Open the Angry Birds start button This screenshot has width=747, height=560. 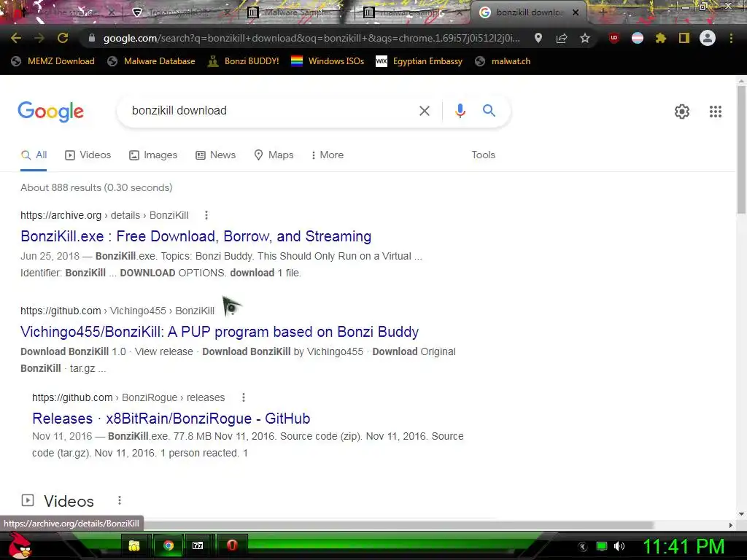pos(20,545)
